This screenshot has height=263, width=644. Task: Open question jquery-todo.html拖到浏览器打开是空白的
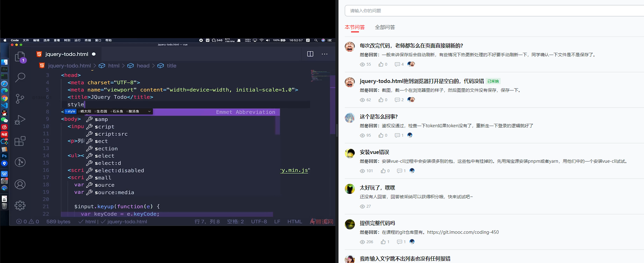click(422, 81)
